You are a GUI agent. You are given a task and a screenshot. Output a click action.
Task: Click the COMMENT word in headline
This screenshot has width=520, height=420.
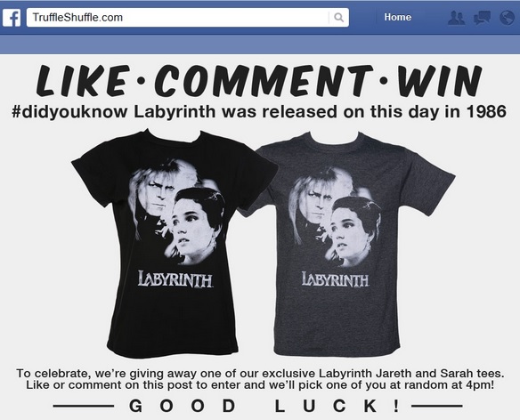pos(263,80)
